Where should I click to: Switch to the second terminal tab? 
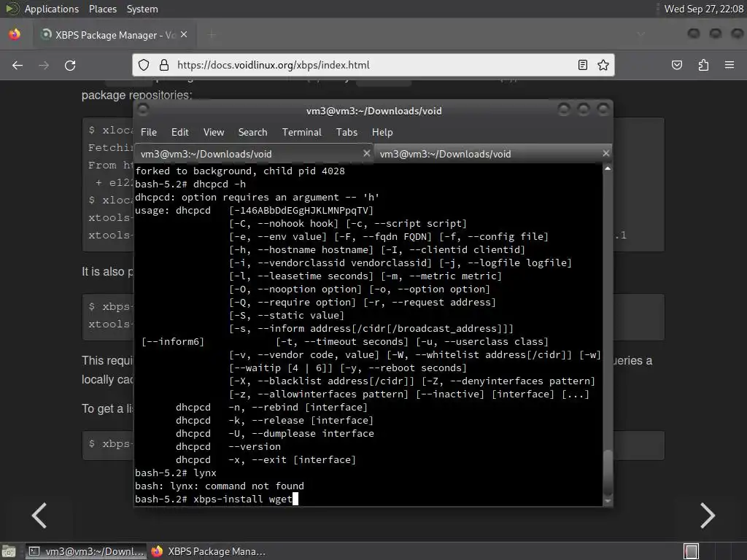(492, 154)
